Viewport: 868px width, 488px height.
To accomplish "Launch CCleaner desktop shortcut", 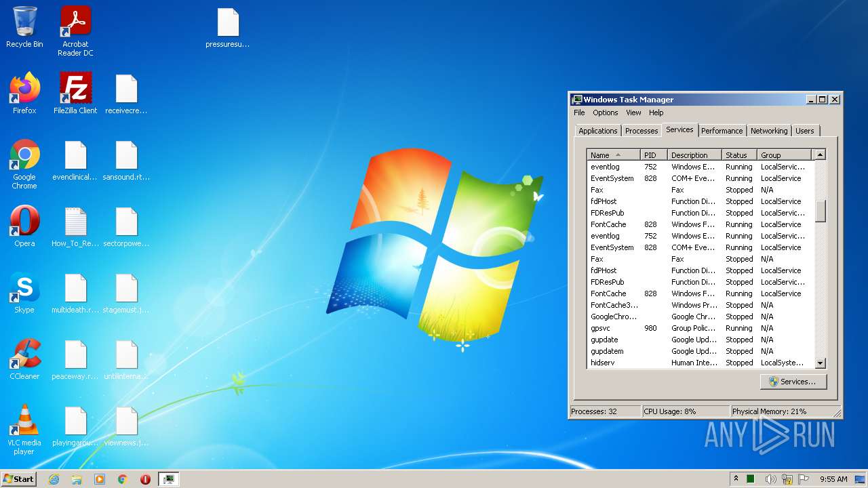I will 24,359.
